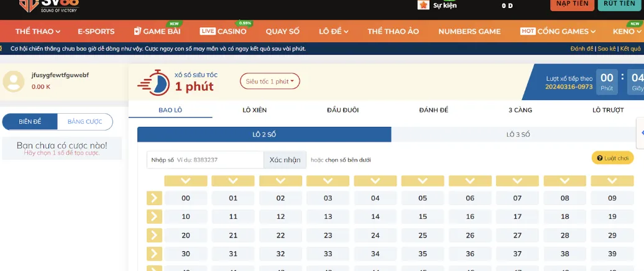Click the user avatar icon
Screen dimensions: 644x271
[15, 81]
